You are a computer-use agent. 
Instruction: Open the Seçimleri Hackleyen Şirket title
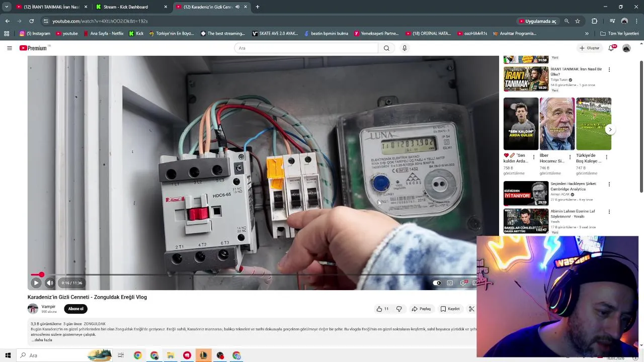573,186
